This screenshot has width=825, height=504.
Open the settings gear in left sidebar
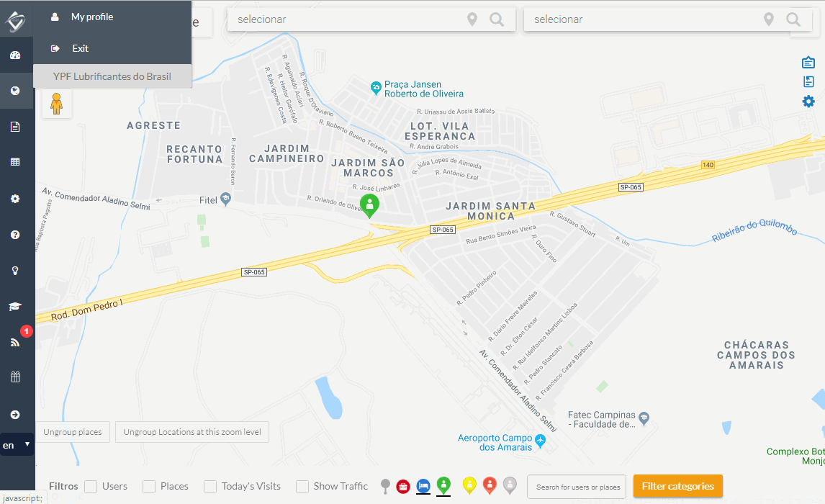click(15, 199)
